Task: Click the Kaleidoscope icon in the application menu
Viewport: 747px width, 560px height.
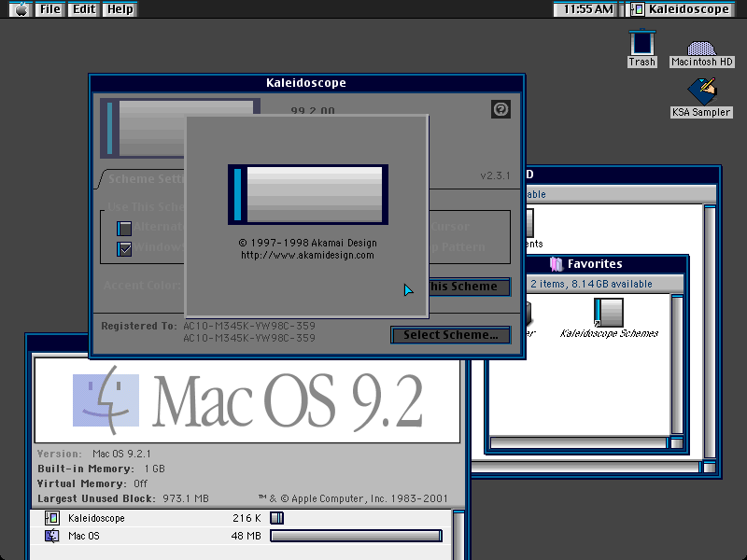Action: [x=638, y=9]
